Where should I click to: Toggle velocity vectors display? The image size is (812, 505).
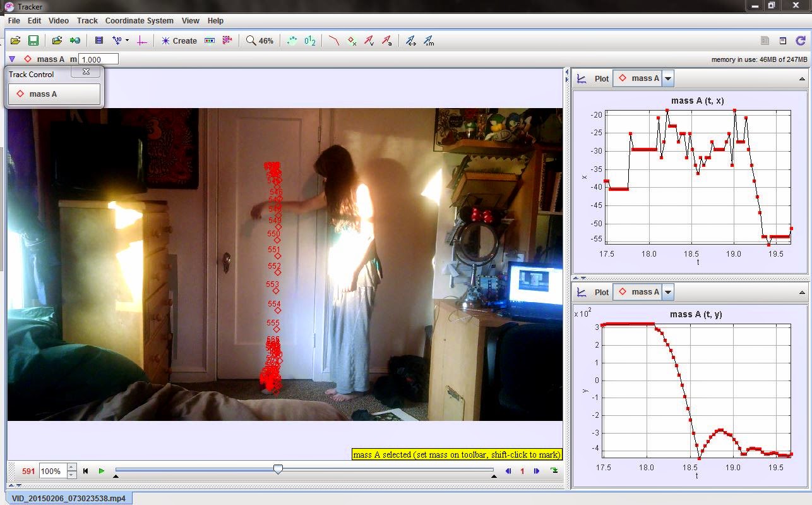tap(369, 40)
